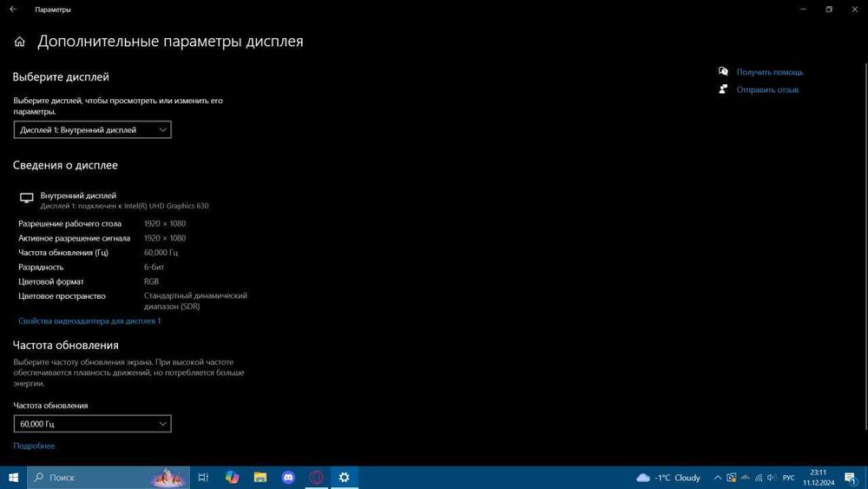Click the Отправить отзыв link

(x=767, y=89)
